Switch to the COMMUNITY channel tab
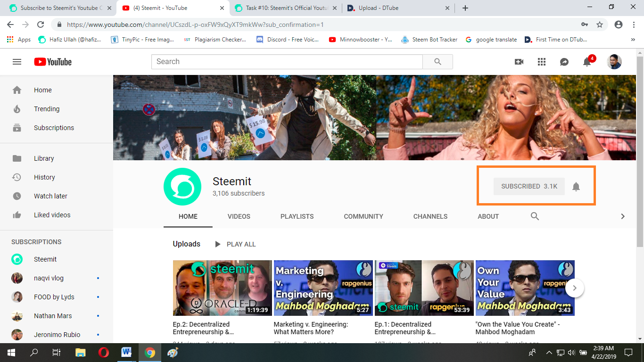 pyautogui.click(x=363, y=216)
